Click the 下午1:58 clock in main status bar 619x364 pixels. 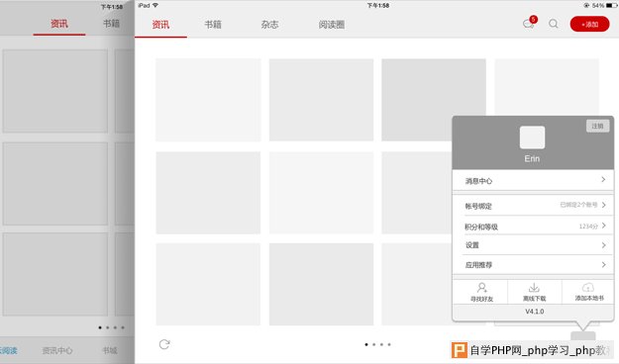click(x=378, y=6)
